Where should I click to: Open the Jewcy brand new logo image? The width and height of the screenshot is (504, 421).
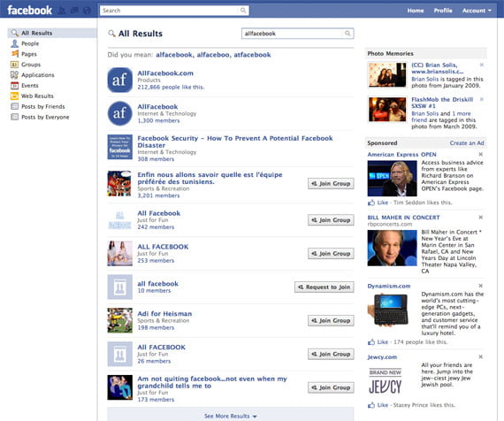[x=385, y=381]
